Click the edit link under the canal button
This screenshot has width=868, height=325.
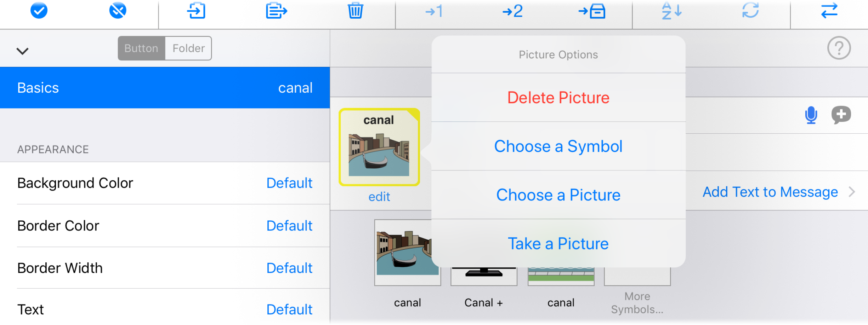point(379,196)
